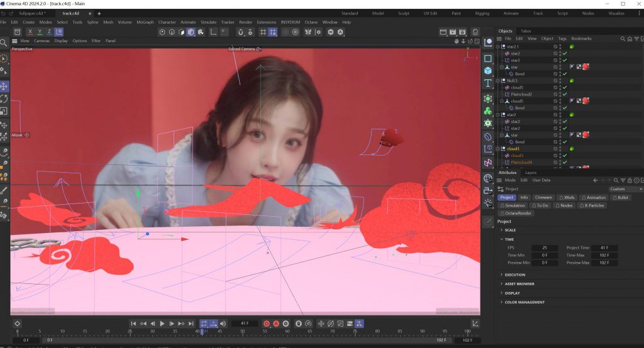Collapse the cloud3 null hierarchy
The width and height of the screenshot is (644, 348).
(x=497, y=149)
